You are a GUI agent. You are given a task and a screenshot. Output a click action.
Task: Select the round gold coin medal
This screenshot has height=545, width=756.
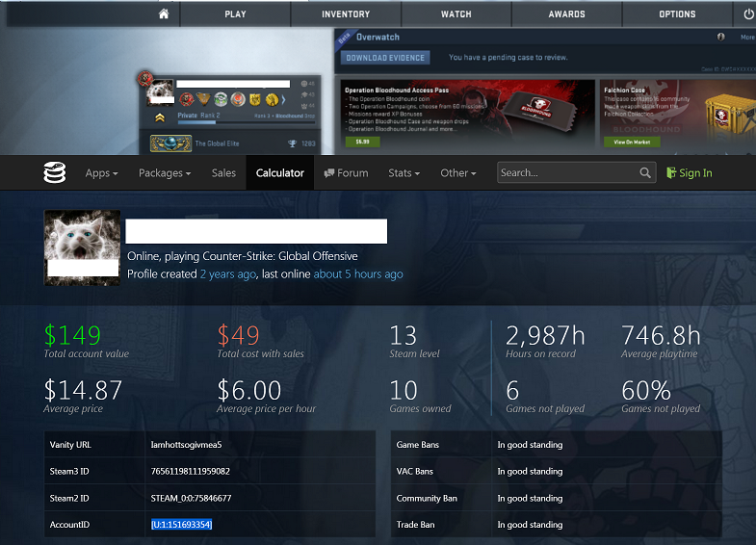coord(272,99)
